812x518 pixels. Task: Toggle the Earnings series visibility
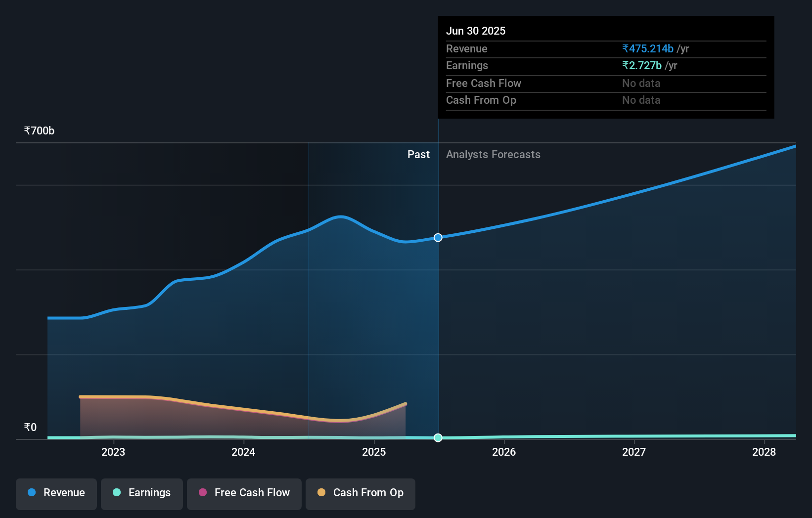pyautogui.click(x=142, y=493)
